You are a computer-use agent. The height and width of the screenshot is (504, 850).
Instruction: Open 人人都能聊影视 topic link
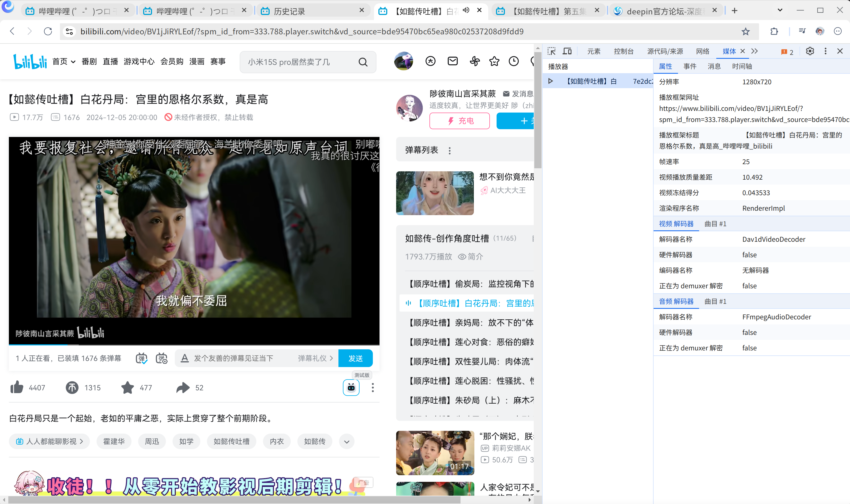pos(49,442)
